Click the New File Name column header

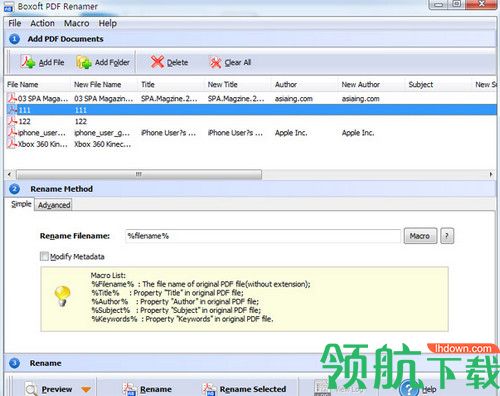[104, 84]
